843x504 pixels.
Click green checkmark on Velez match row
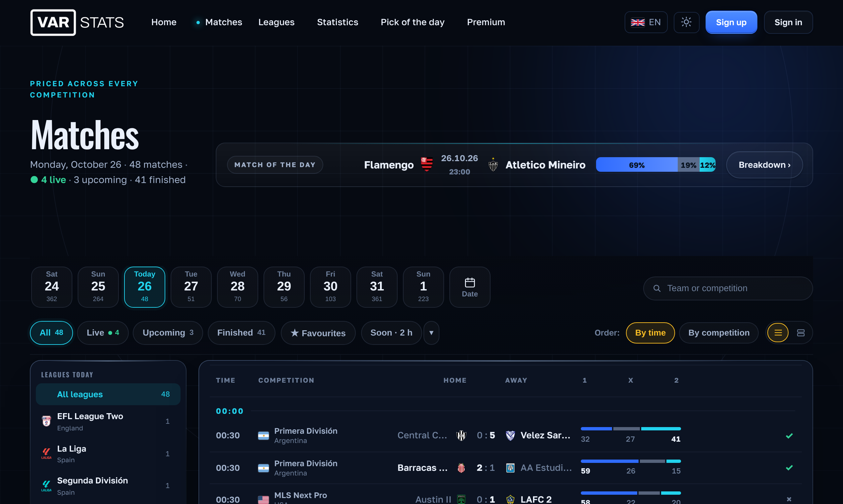(789, 436)
